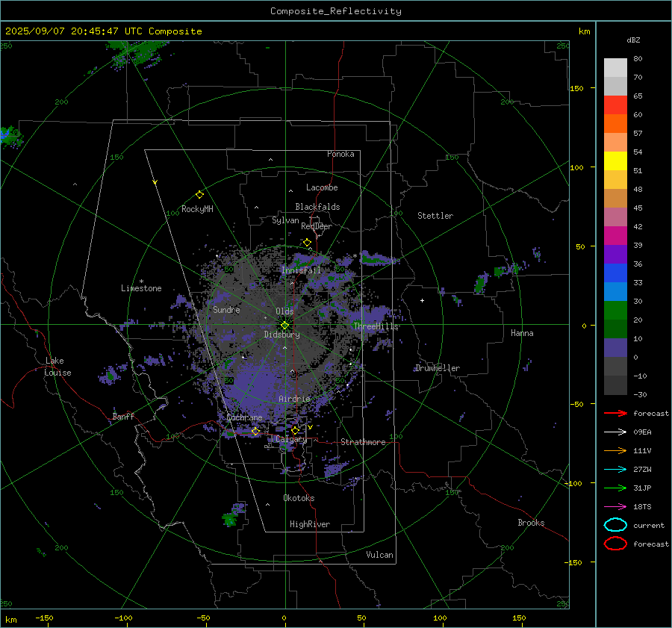Click the radar center diamond above Didsbury

pyautogui.click(x=284, y=326)
